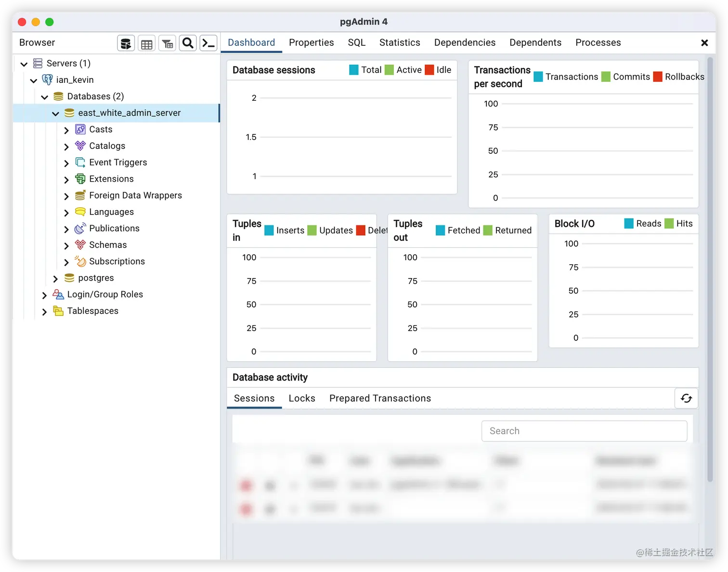This screenshot has height=572, width=728.
Task: Switch to the Locks activity tab
Action: coord(302,398)
